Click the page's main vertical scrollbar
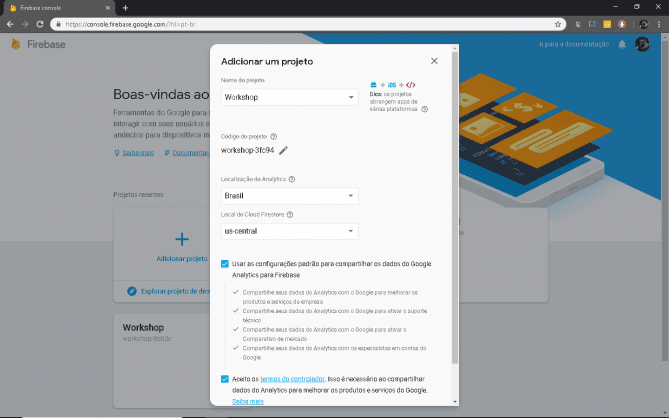The image size is (669, 418). [665, 200]
